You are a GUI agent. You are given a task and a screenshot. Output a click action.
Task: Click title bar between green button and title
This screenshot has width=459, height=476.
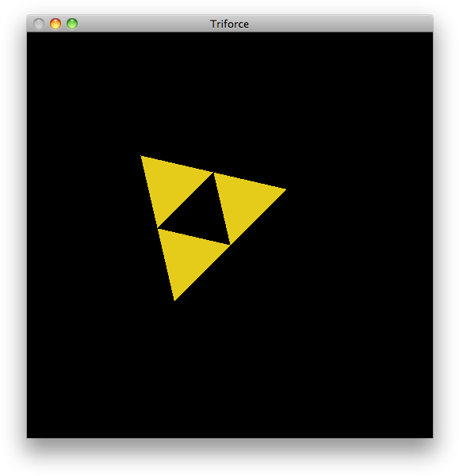143,24
